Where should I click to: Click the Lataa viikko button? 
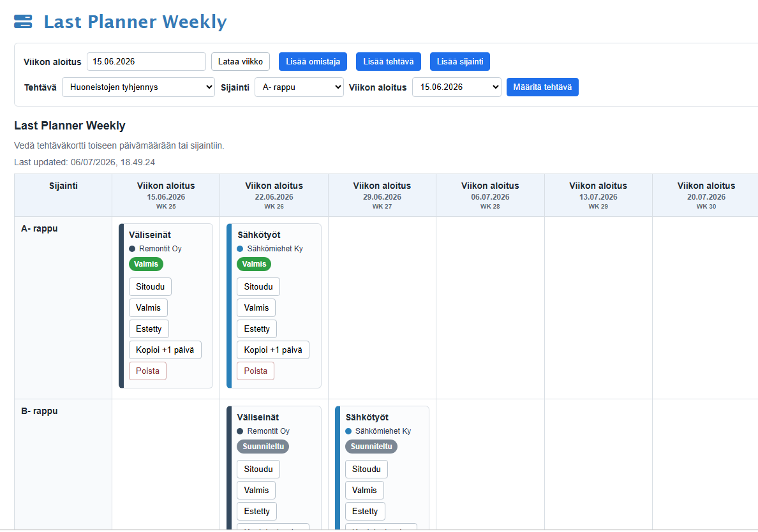click(x=241, y=61)
